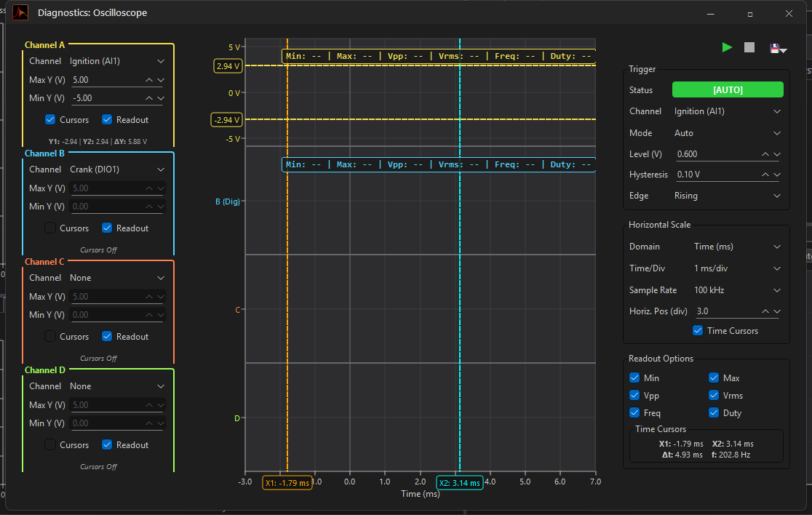Decrease the Hysteresis value

777,175
